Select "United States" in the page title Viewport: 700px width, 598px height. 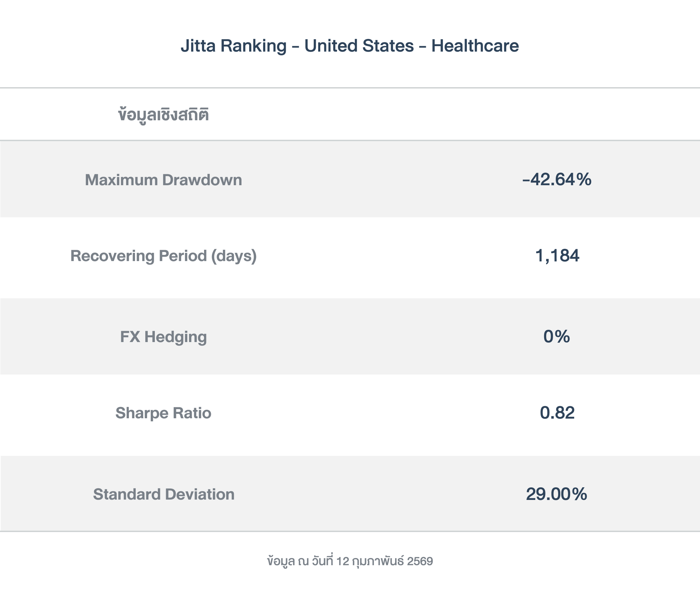click(359, 46)
